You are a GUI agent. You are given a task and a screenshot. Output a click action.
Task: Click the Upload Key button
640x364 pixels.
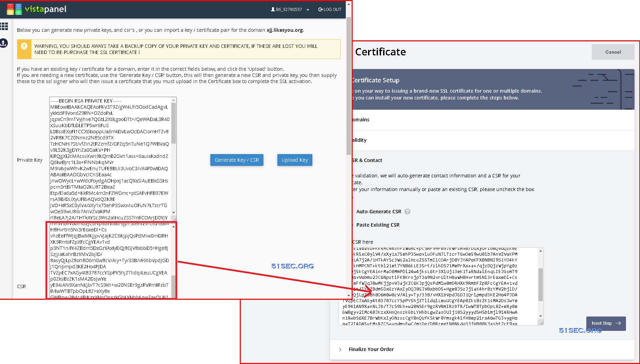pos(295,160)
